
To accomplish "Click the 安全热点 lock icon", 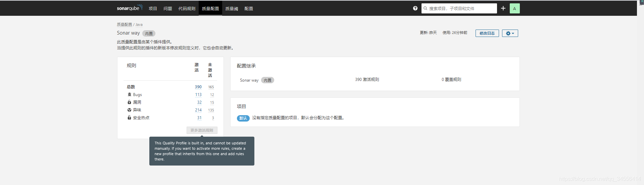I will coord(129,118).
